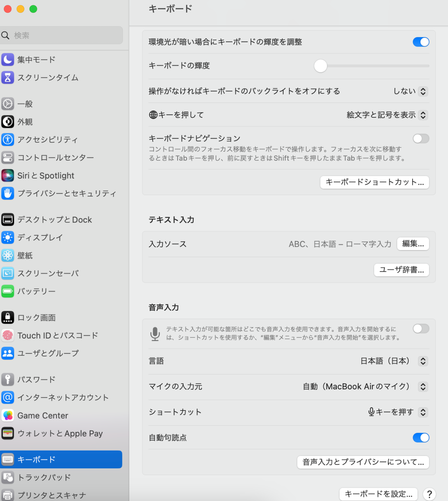Turn on the 音声入力 dictation switch

[421, 329]
